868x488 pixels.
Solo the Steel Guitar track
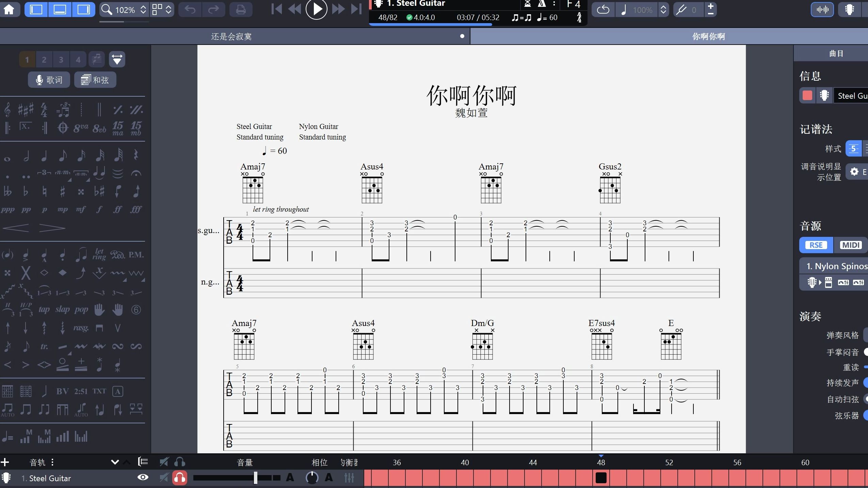pos(180,478)
